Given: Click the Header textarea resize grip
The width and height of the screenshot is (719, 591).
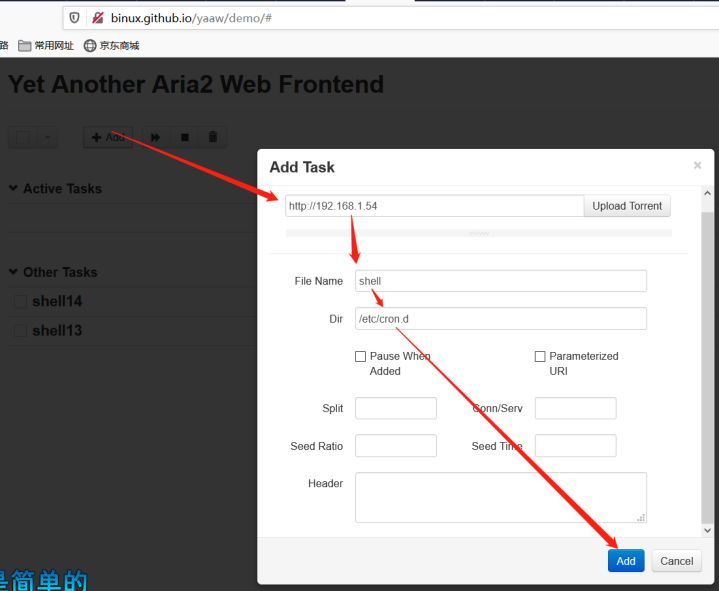Looking at the screenshot, I should coord(641,517).
